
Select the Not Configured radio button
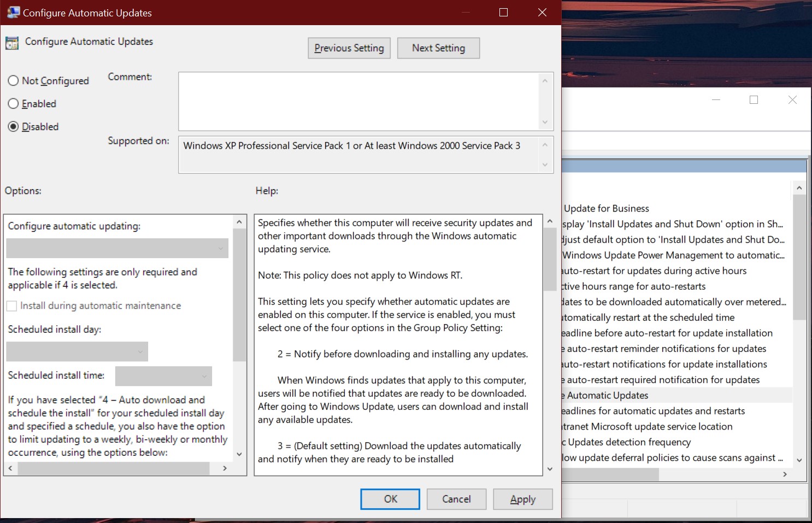(x=48, y=81)
